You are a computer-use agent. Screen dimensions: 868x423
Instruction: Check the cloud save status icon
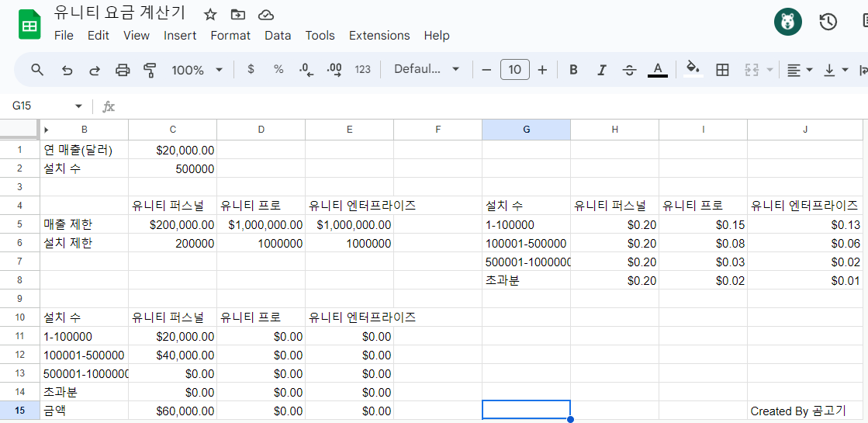pos(266,15)
